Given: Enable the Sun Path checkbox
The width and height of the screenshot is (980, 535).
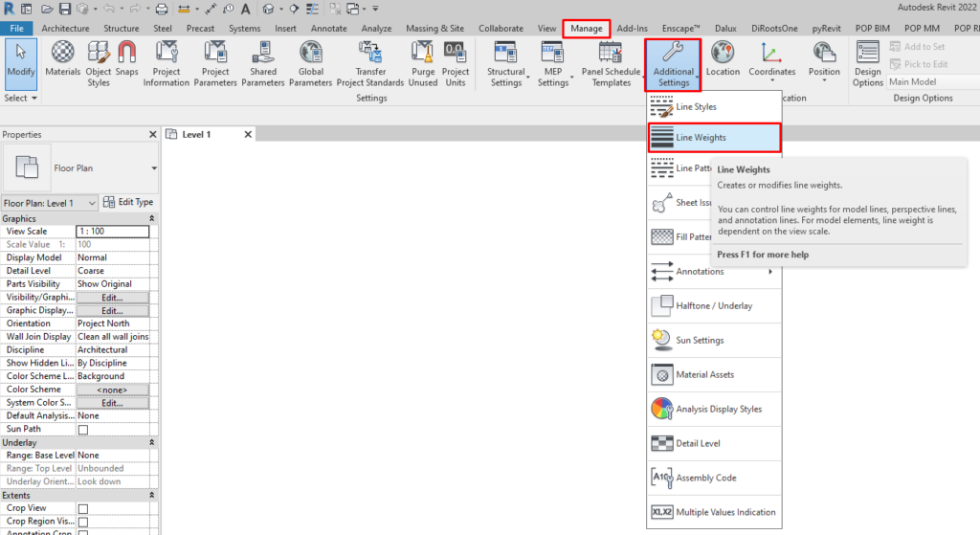Looking at the screenshot, I should [x=82, y=430].
